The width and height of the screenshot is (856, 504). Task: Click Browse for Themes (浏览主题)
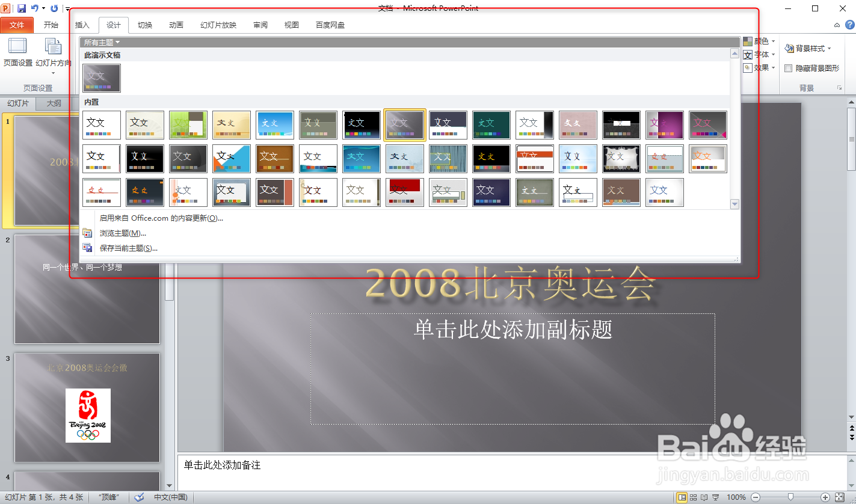pos(123,233)
